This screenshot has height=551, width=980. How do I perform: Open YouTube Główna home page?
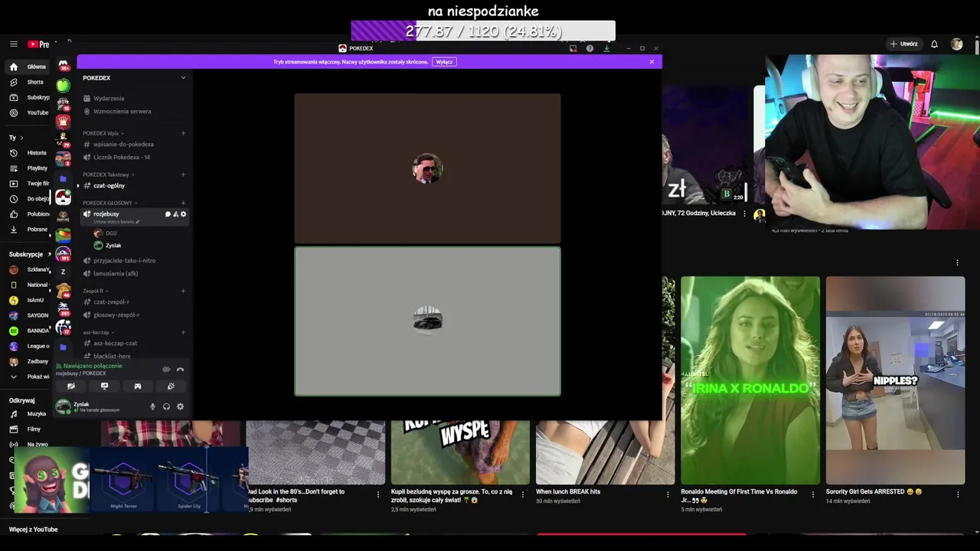[28, 67]
